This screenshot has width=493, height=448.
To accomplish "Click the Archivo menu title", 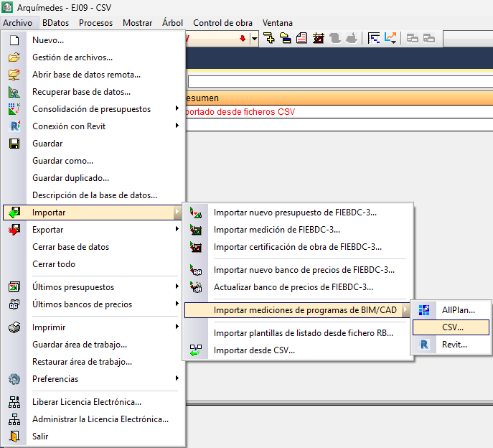I will pyautogui.click(x=18, y=23).
